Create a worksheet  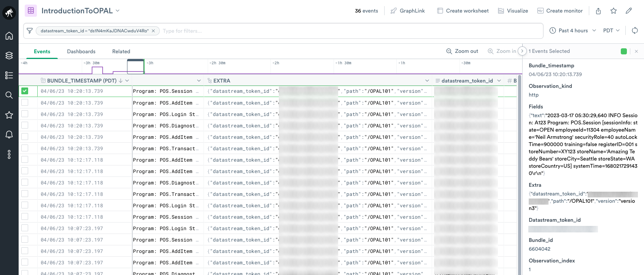(x=463, y=11)
